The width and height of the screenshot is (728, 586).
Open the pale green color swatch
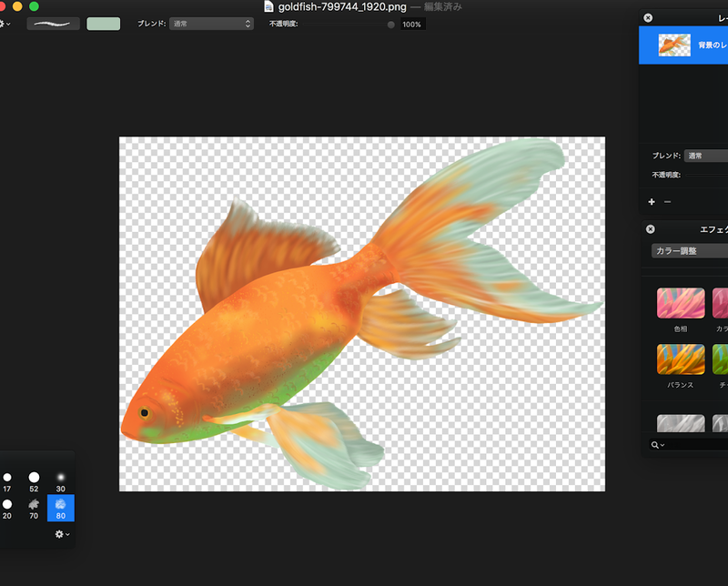pos(103,24)
